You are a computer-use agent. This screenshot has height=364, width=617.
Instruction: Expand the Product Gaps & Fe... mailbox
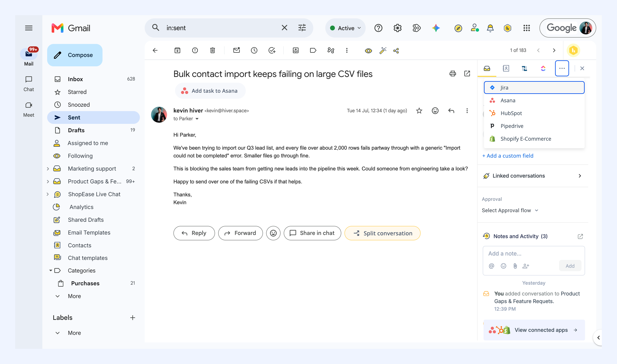click(x=48, y=182)
